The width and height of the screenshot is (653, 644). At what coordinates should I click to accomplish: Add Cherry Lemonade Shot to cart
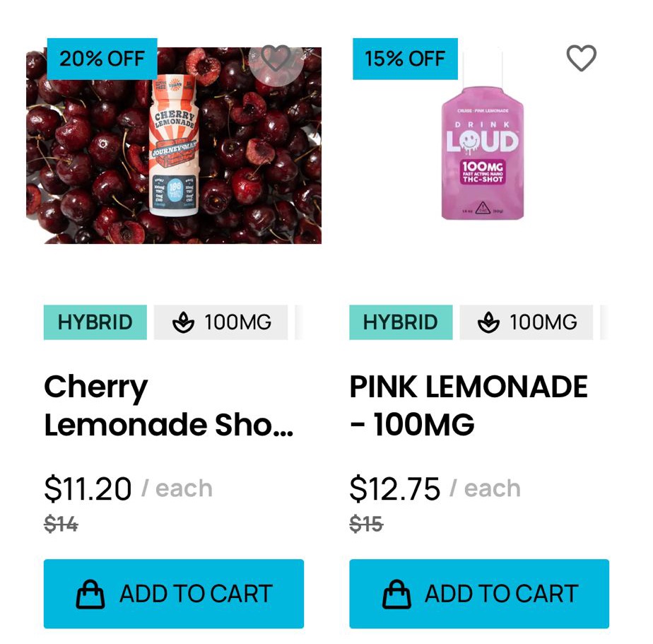[x=174, y=594]
